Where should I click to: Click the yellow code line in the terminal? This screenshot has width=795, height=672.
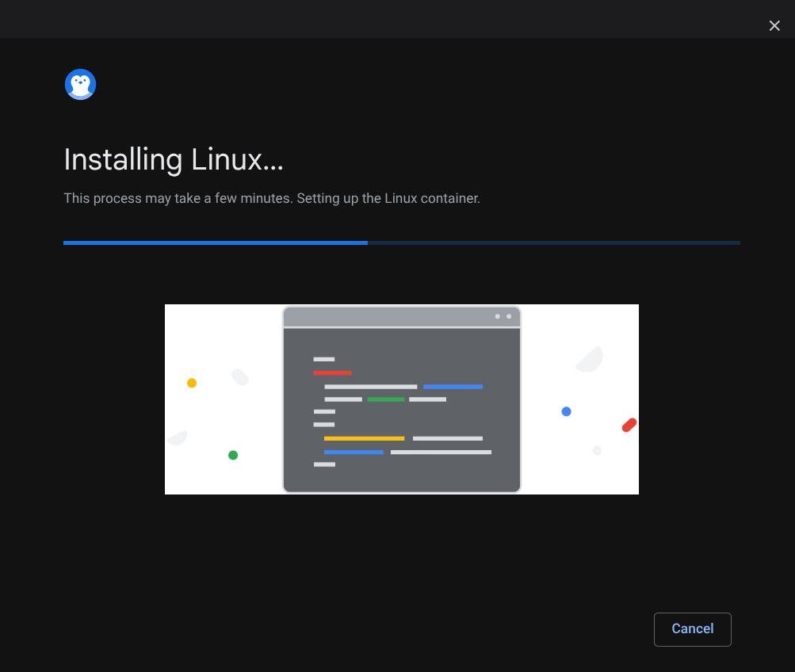click(364, 438)
